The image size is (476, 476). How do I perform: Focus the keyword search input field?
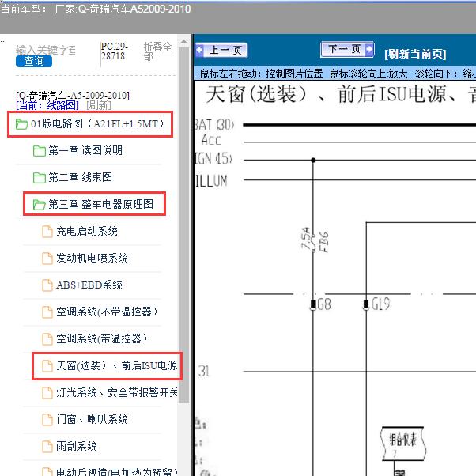click(46, 50)
